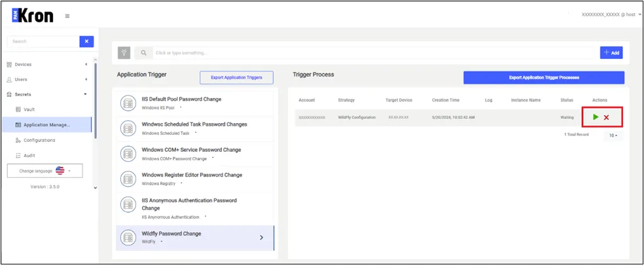Select Windows COM+ Service Password Change

pyautogui.click(x=194, y=154)
